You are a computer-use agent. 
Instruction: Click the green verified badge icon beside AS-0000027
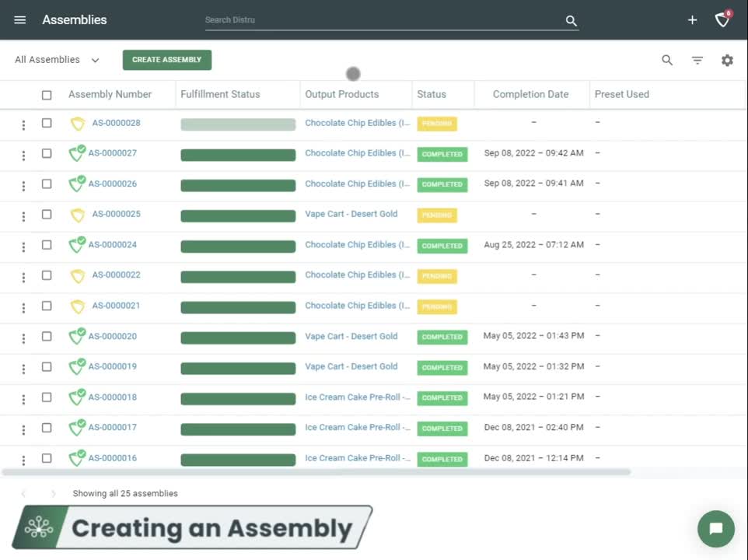point(77,153)
